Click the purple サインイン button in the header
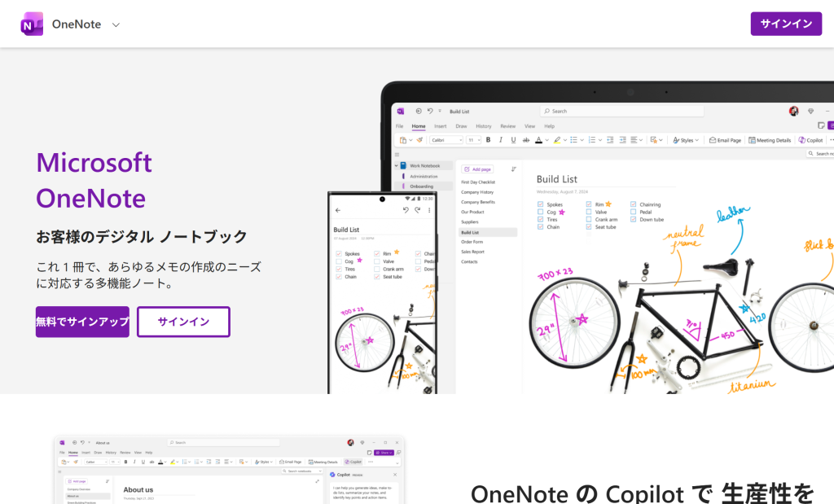 pyautogui.click(x=785, y=24)
